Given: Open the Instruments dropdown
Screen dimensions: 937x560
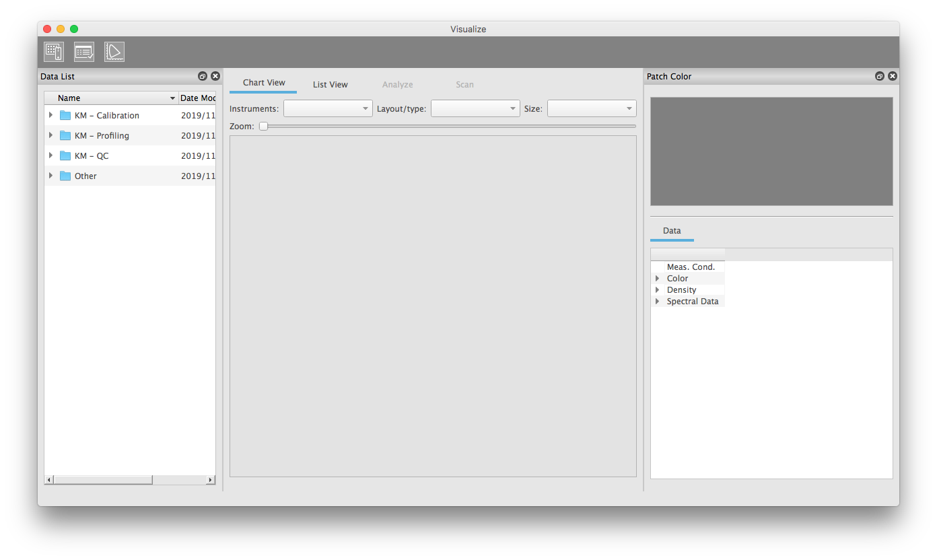Looking at the screenshot, I should [x=328, y=108].
